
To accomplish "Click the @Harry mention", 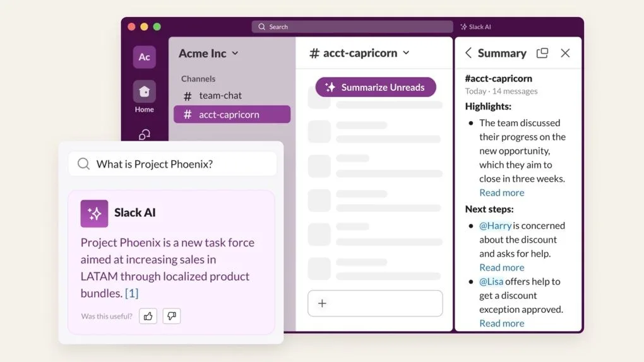I will click(496, 226).
